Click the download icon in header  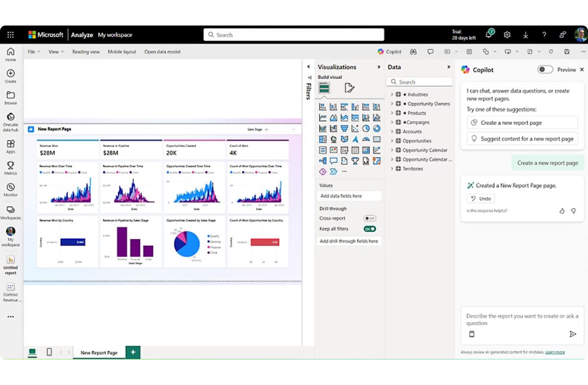click(526, 35)
